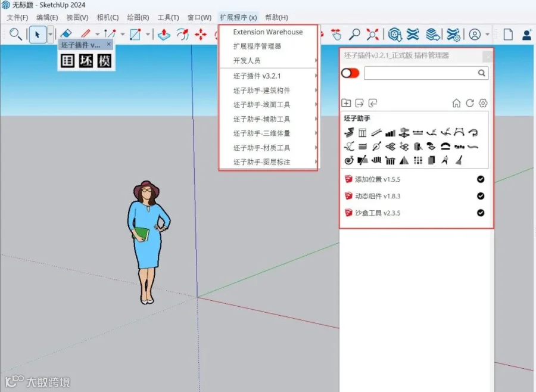Image resolution: width=536 pixels, height=392 pixels.
Task: Select the Eraser tool in toolbar
Action: tap(66, 34)
